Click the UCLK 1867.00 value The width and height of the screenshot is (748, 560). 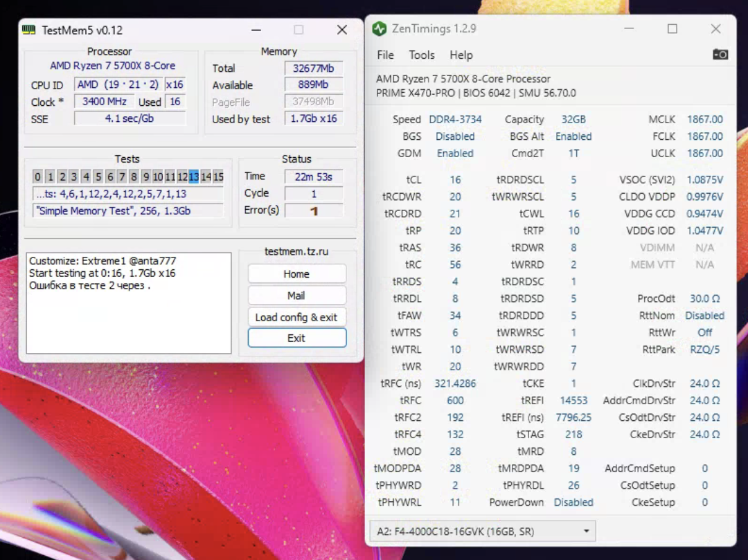(x=704, y=154)
